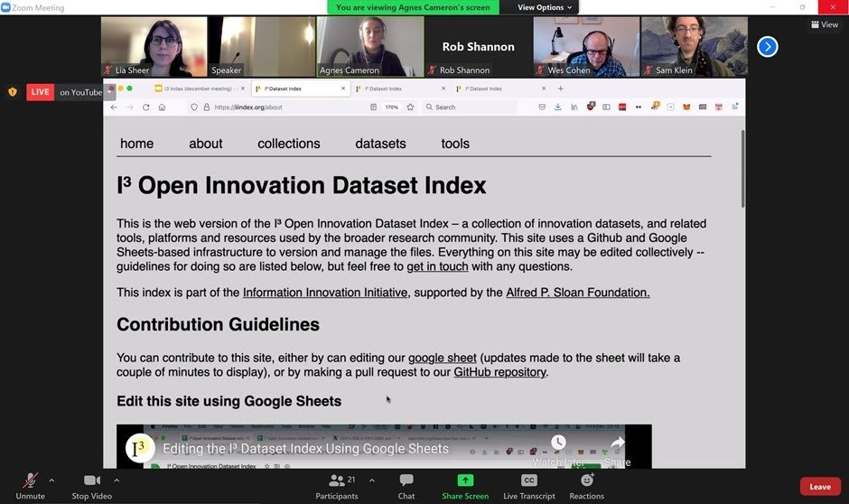Reload the current page
This screenshot has height=504, width=849.
click(x=145, y=107)
